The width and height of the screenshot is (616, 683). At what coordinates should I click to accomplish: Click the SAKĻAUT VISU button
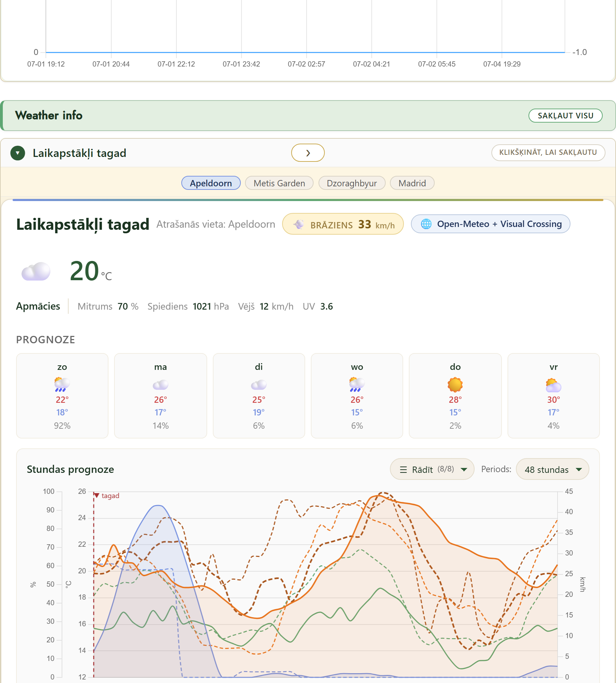[x=565, y=116]
